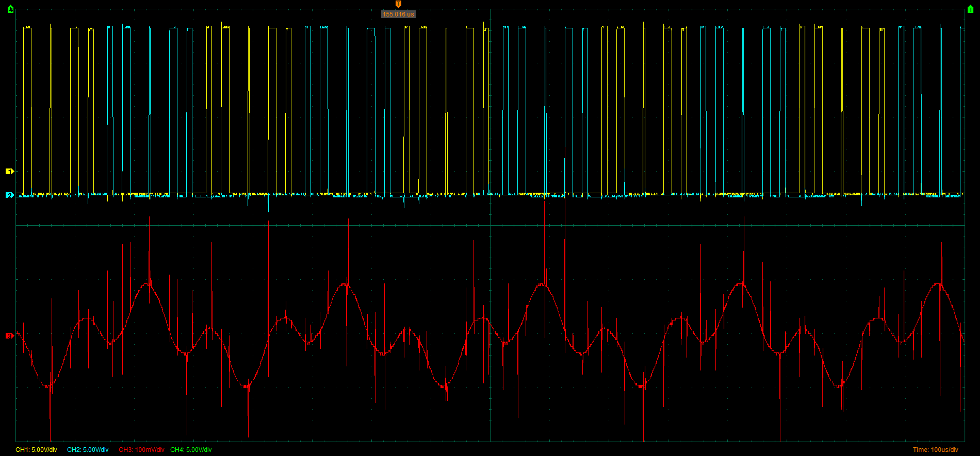Image resolution: width=980 pixels, height=456 pixels.
Task: Click the CH4: 5.00V/div readout
Action: pyautogui.click(x=191, y=450)
